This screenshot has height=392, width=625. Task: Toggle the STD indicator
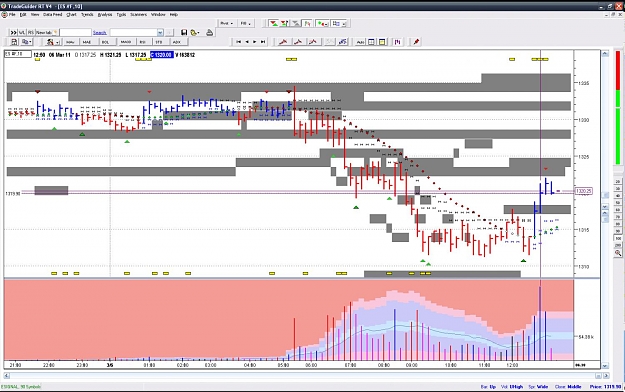(x=159, y=42)
